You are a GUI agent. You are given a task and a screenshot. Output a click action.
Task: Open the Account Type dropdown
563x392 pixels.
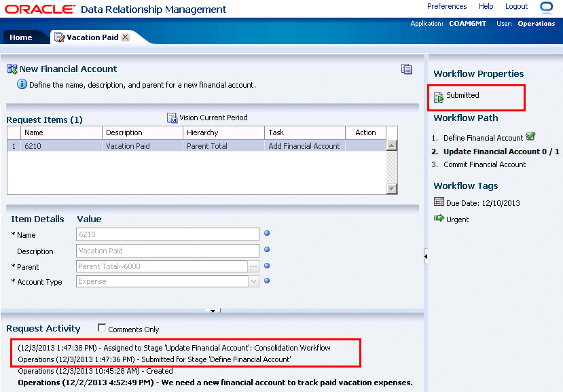(253, 281)
